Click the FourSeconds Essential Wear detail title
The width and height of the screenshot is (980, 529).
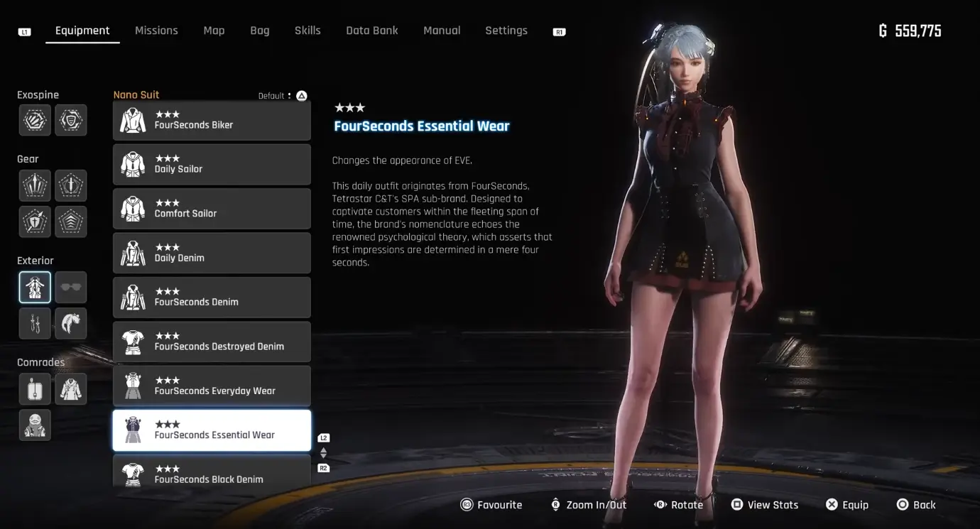[x=422, y=126]
